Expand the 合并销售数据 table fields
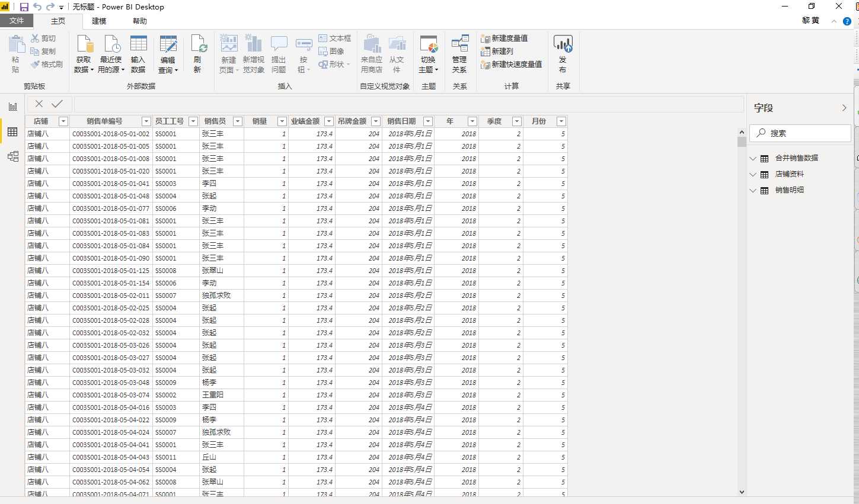Image resolution: width=859 pixels, height=504 pixels. click(753, 158)
